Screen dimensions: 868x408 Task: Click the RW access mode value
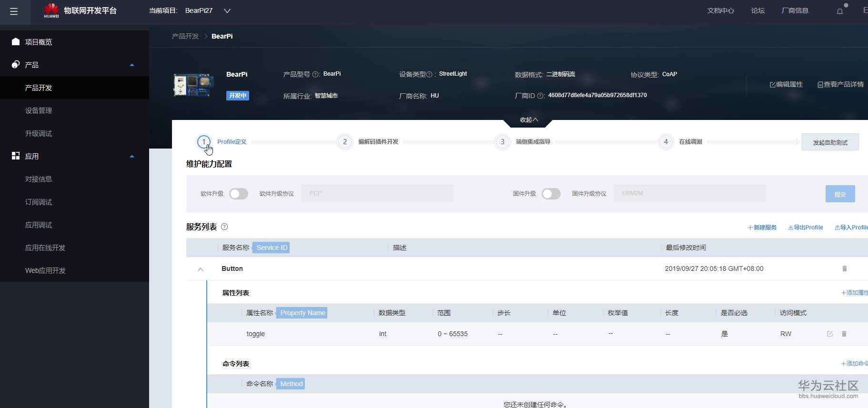point(786,334)
